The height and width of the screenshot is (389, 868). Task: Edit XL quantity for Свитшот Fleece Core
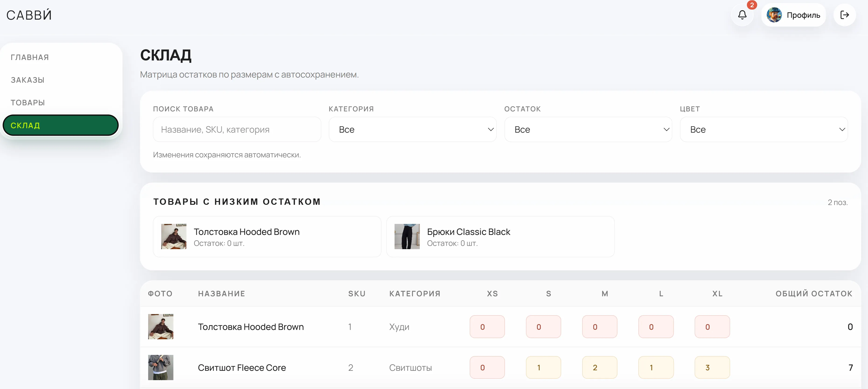pyautogui.click(x=712, y=368)
